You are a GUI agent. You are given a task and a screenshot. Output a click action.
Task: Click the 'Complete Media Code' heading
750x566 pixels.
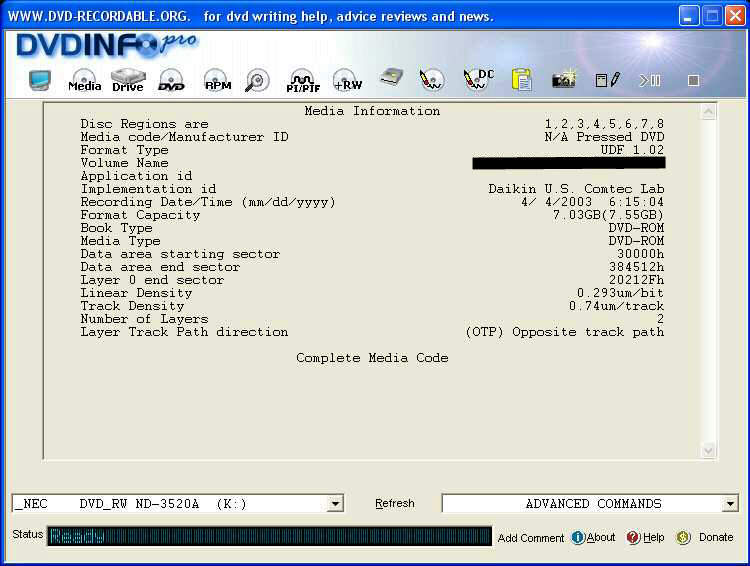372,358
